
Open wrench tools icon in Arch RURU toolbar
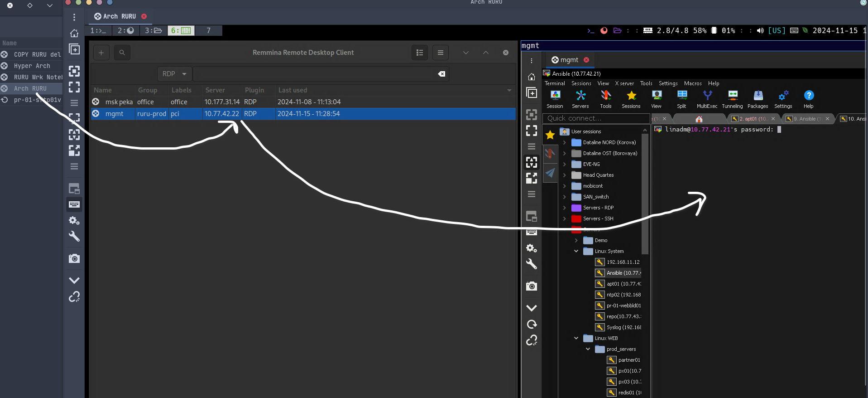pos(74,236)
